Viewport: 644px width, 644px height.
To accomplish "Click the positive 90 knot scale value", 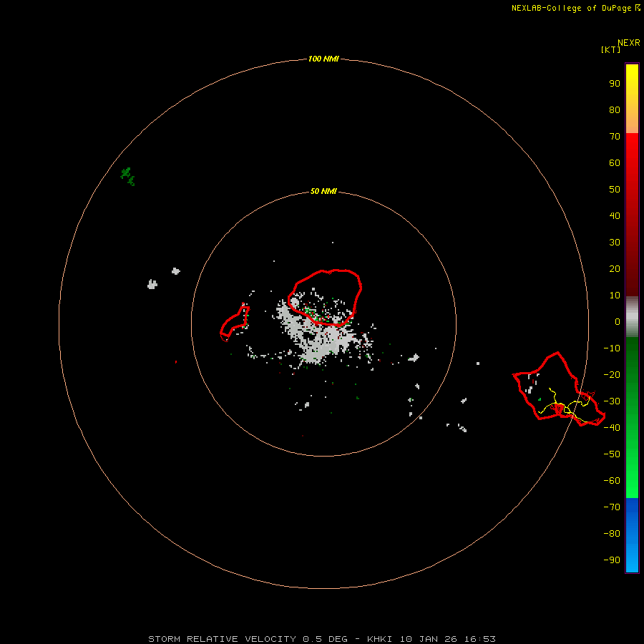I will click(615, 84).
